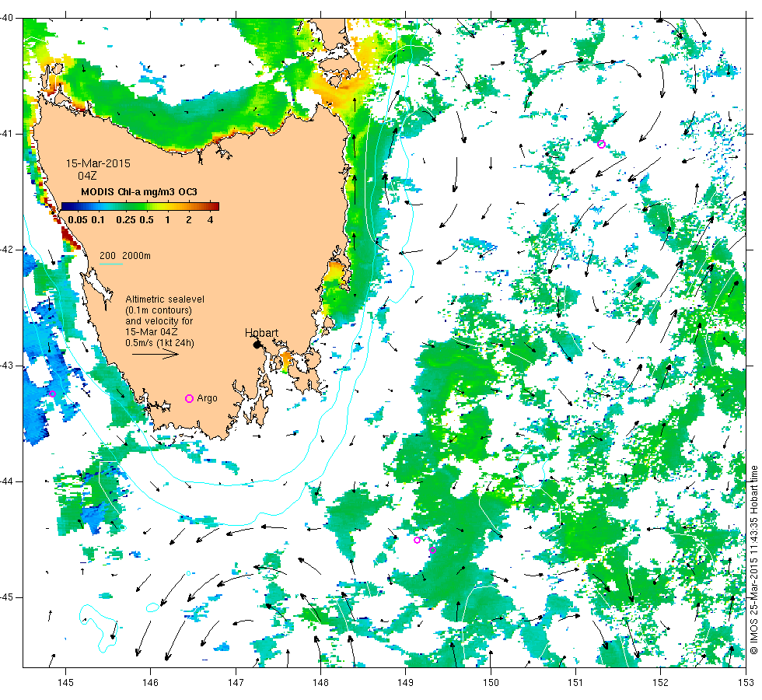This screenshot has height=700, width=762.
Task: Click the -41 latitude axis label
Action: 7,134
